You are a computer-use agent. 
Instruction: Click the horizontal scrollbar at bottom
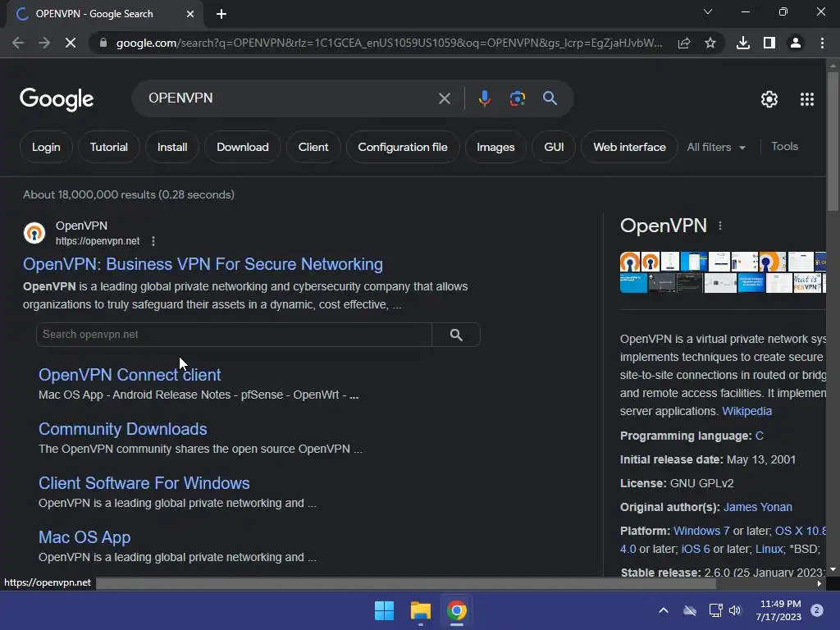click(x=406, y=583)
